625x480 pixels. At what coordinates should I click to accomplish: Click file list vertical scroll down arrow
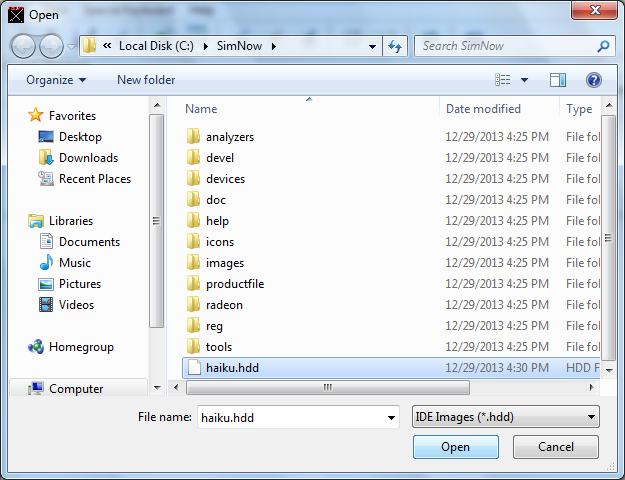point(609,371)
